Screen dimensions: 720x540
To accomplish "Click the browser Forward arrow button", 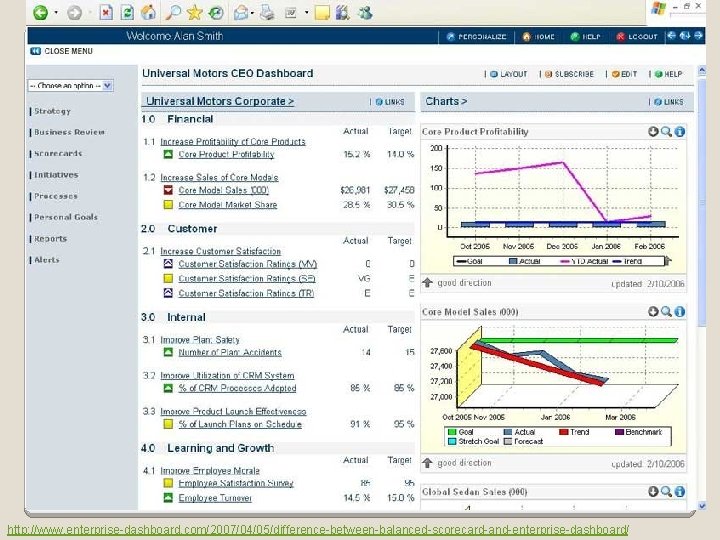I will pyautogui.click(x=74, y=12).
